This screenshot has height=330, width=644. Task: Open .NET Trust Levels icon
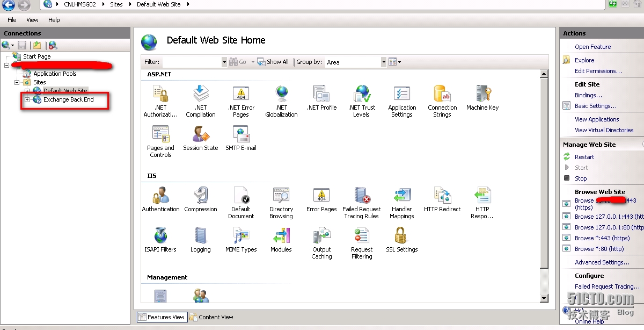click(362, 101)
